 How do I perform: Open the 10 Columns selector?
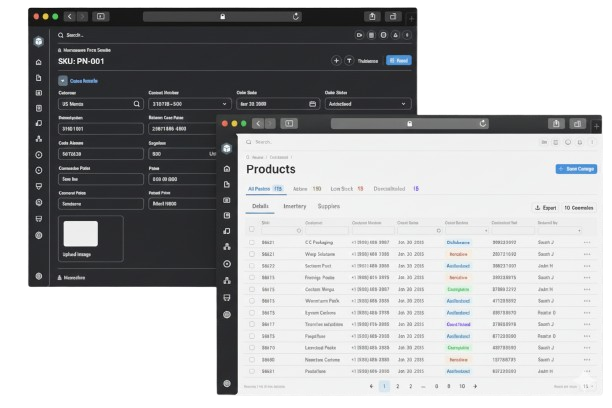pyautogui.click(x=579, y=208)
